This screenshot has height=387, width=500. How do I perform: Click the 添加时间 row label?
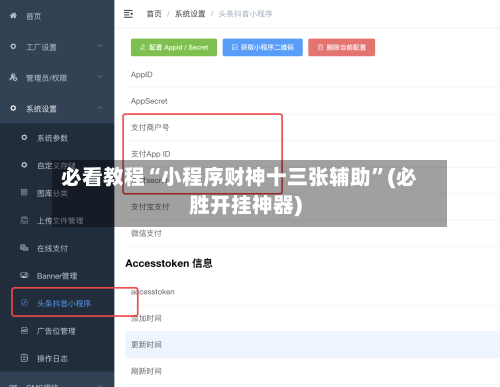coord(146,318)
